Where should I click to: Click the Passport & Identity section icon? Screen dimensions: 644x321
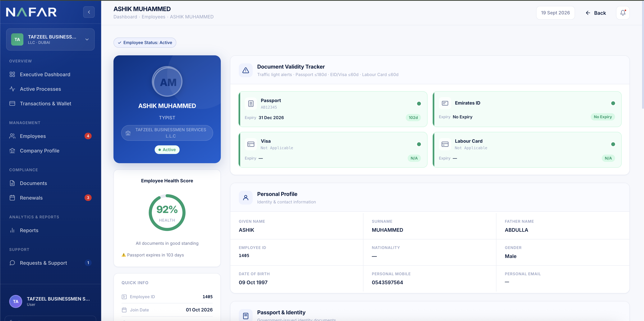[246, 316]
